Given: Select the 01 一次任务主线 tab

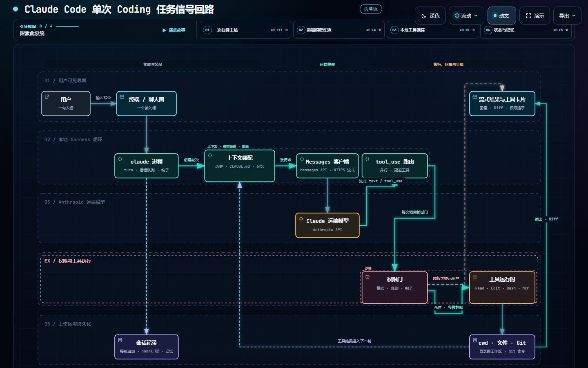Looking at the screenshot, I should 245,30.
